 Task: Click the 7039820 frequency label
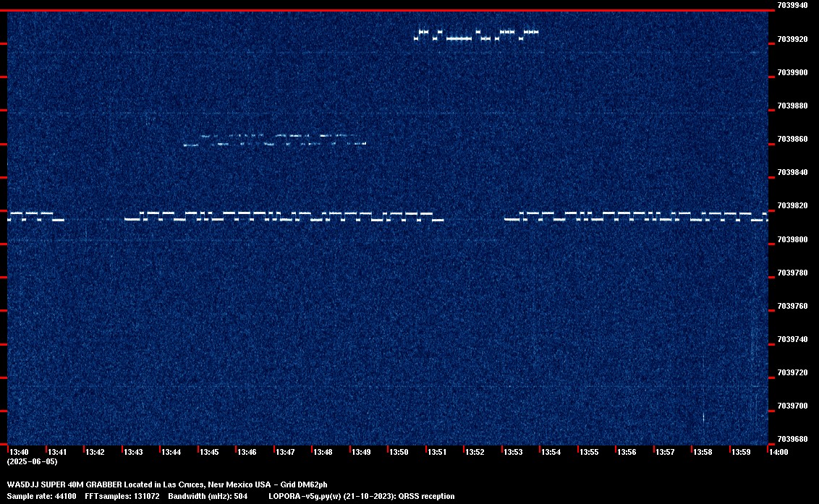pos(792,206)
